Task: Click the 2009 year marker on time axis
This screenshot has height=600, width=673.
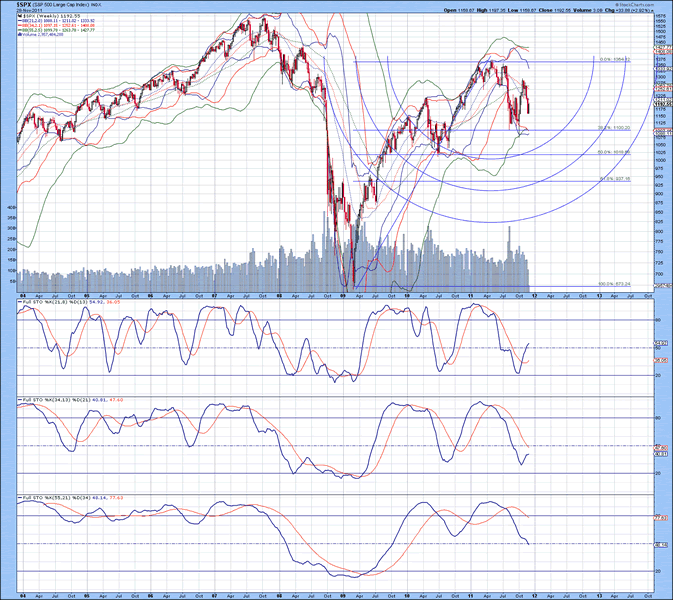Action: click(343, 296)
